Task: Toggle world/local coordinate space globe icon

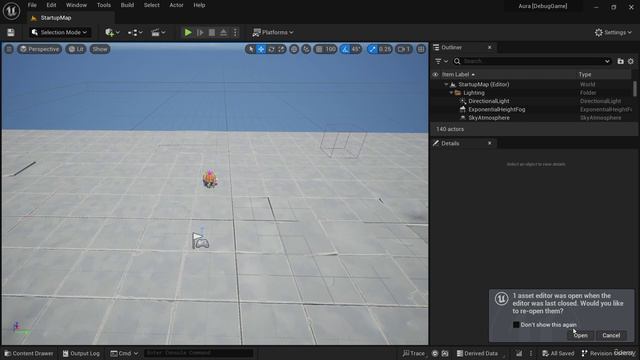Action: point(294,49)
